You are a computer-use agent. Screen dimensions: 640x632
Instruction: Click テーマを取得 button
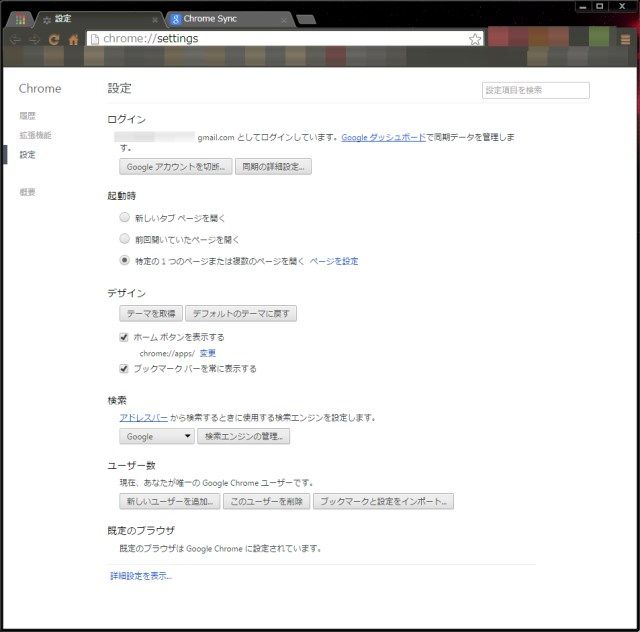click(x=151, y=314)
